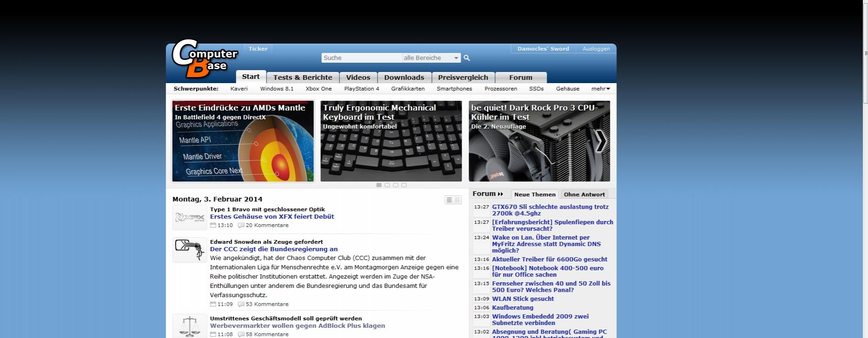Open the Smartphones topic

[454, 89]
